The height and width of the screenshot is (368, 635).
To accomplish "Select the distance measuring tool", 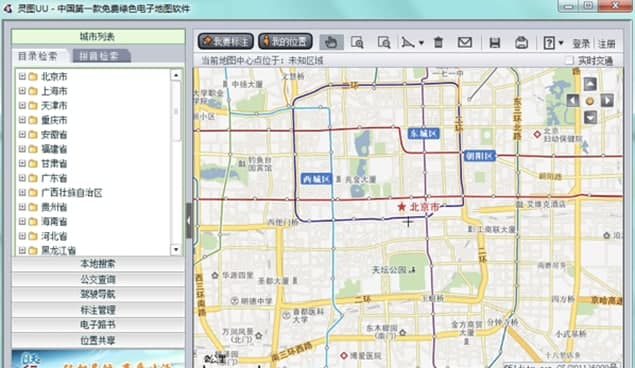I will pyautogui.click(x=407, y=42).
